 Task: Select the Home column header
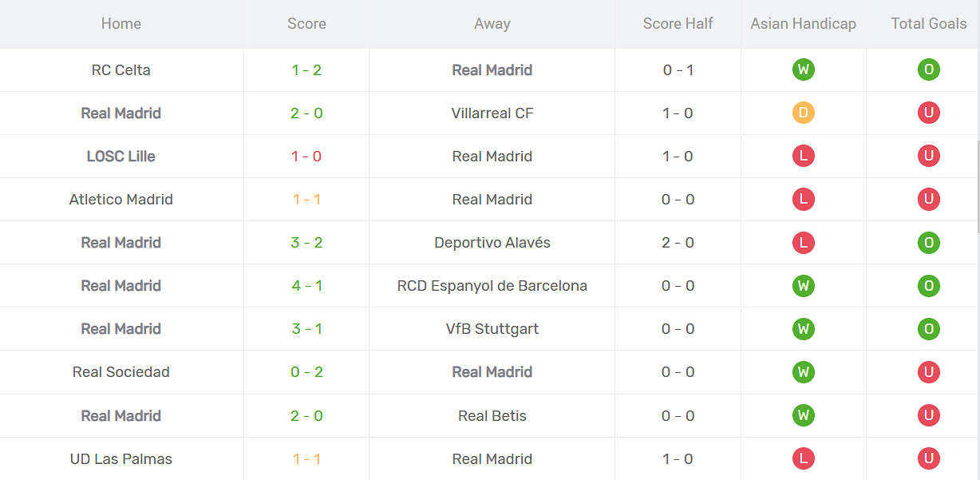pos(121,23)
